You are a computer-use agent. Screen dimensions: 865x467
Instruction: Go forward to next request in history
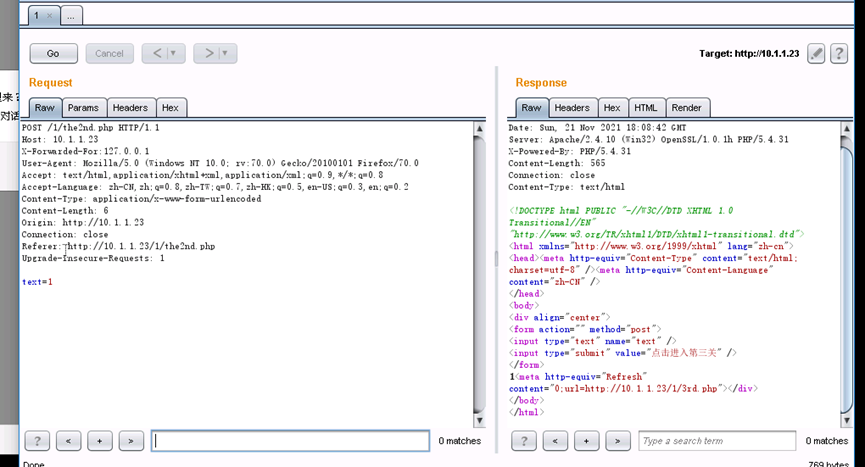[209, 53]
